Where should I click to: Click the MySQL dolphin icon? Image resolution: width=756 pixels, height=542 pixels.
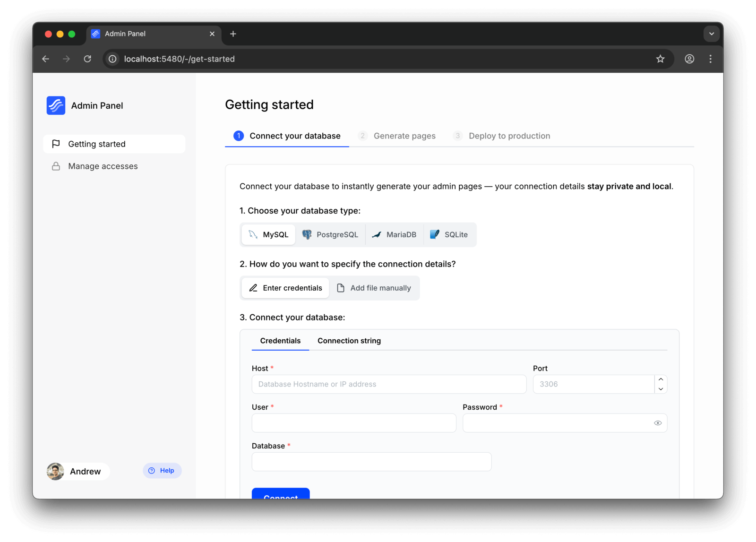[253, 234]
